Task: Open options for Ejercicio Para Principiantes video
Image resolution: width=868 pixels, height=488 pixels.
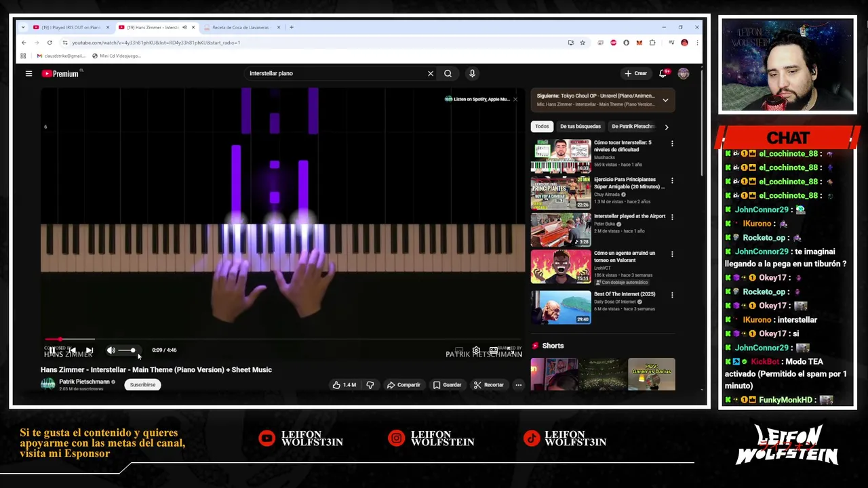Action: 672,180
